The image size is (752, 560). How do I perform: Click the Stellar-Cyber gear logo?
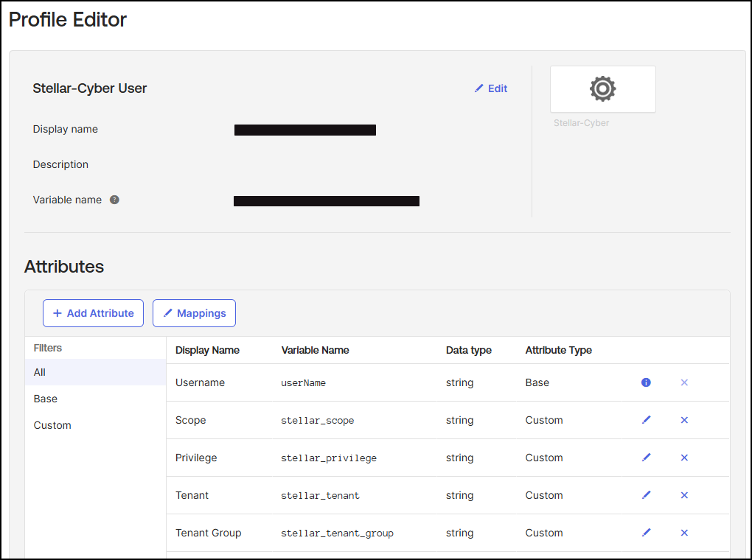[602, 89]
